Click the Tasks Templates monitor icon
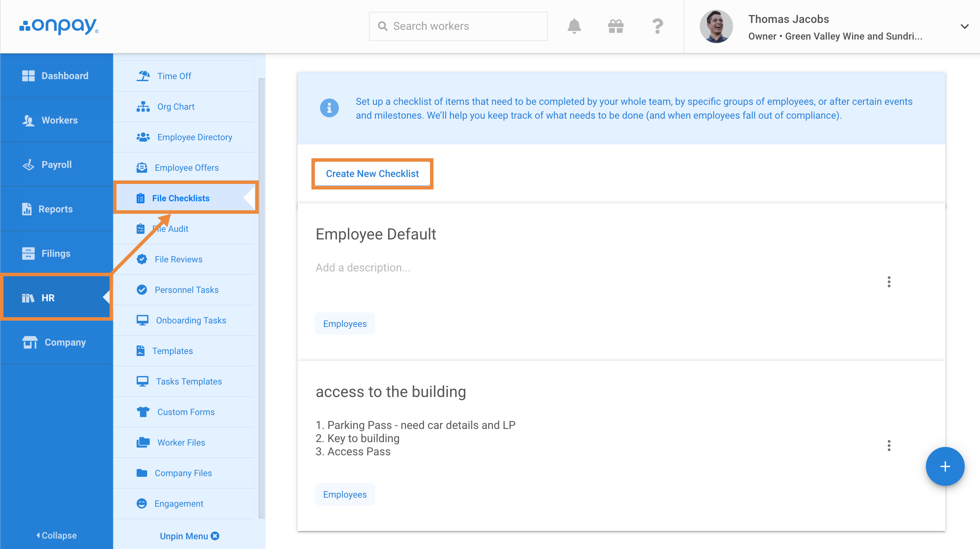This screenshot has height=549, width=980. [x=142, y=381]
